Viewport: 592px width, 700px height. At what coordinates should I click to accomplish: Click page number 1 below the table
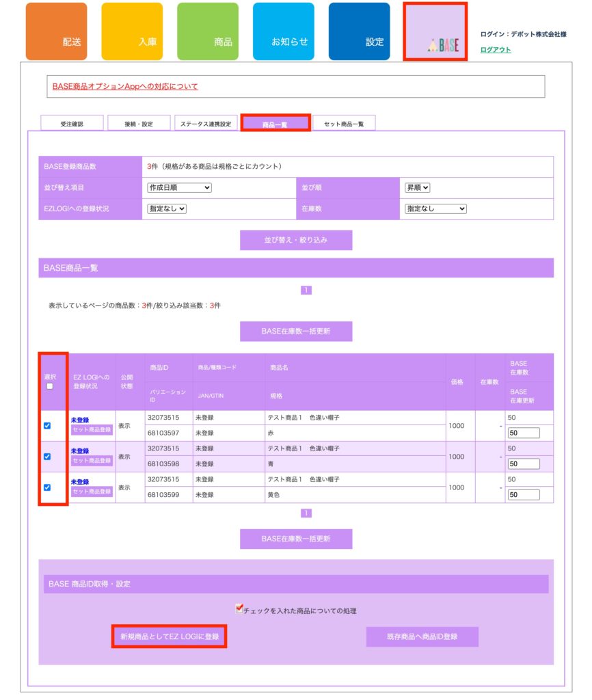point(306,513)
